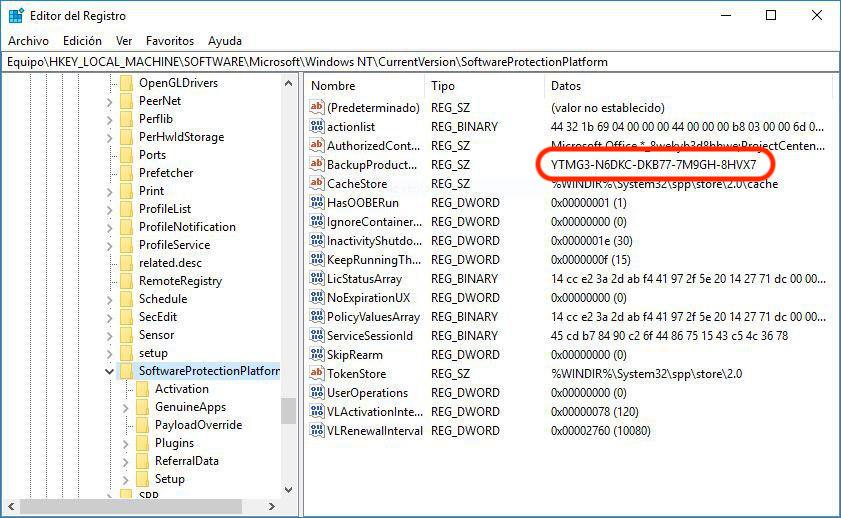Expand the Setup subkey under SoftwareProtectionPlatform
Image resolution: width=841 pixels, height=518 pixels.
click(125, 479)
